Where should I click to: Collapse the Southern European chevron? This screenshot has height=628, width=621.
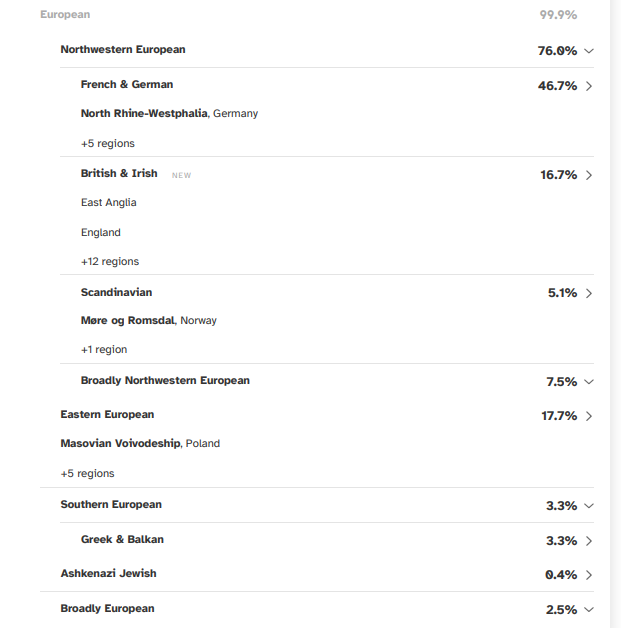pyautogui.click(x=589, y=506)
